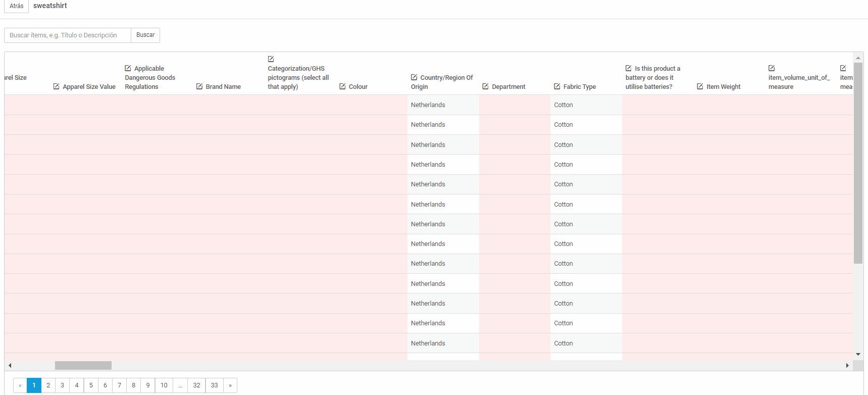Click edit icon for battery product question column
Image resolution: width=868 pixels, height=395 pixels.
point(628,68)
